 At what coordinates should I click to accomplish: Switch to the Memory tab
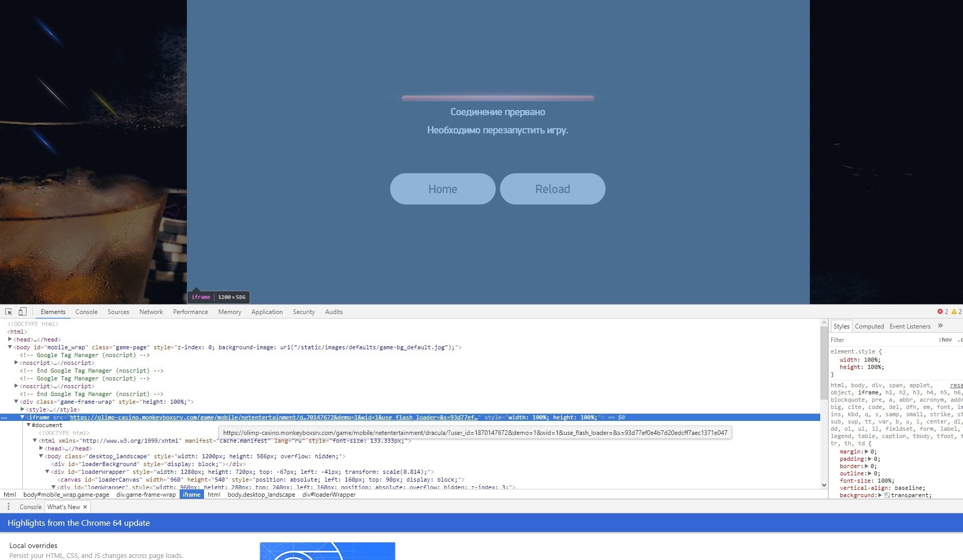[x=229, y=312]
